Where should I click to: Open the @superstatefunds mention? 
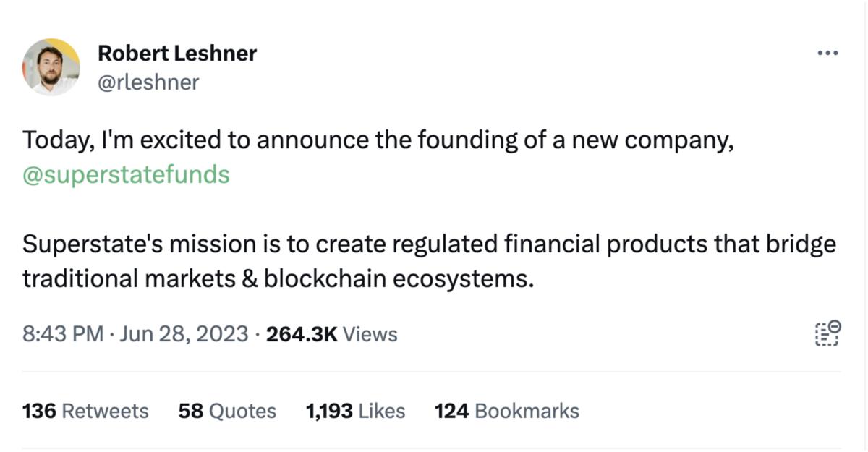127,174
